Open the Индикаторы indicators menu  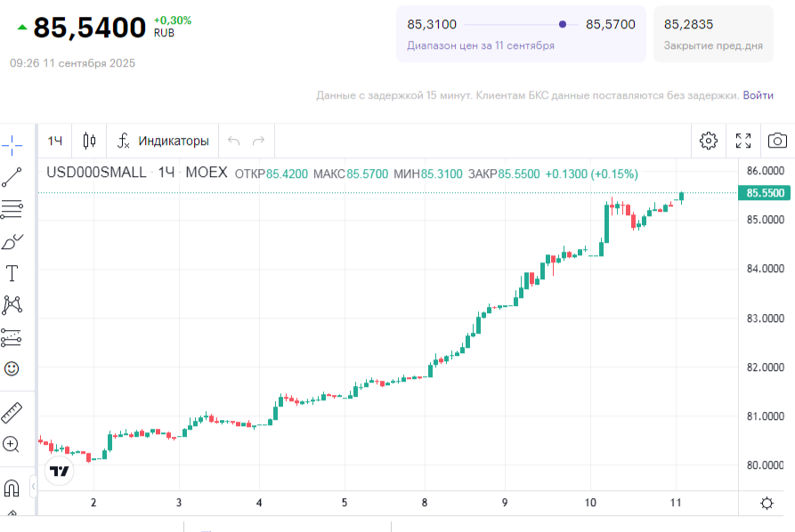(x=163, y=141)
